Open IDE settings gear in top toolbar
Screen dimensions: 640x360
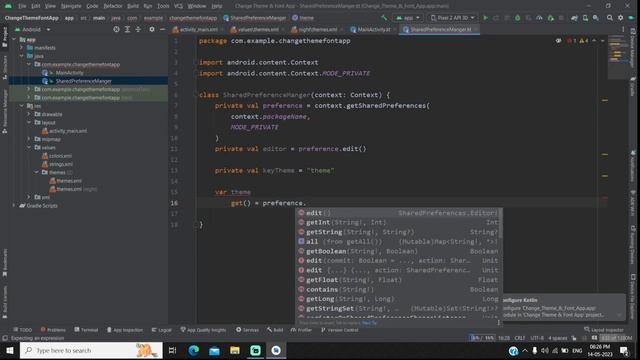click(620, 18)
